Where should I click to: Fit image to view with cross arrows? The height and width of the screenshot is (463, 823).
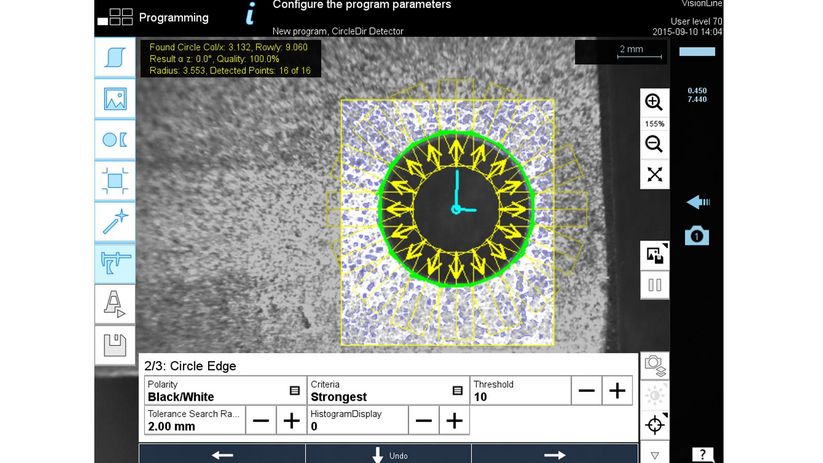[654, 174]
